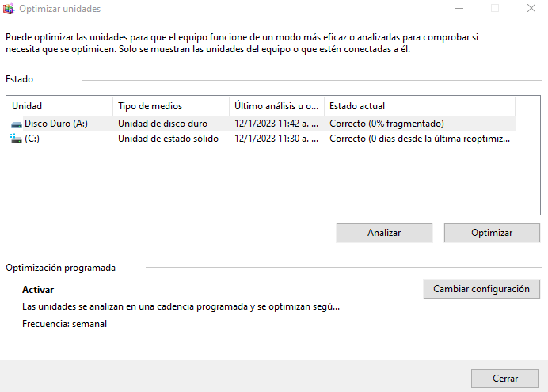Click the Disco Duro (A:) drive icon
This screenshot has height=392, width=548.
pos(17,124)
